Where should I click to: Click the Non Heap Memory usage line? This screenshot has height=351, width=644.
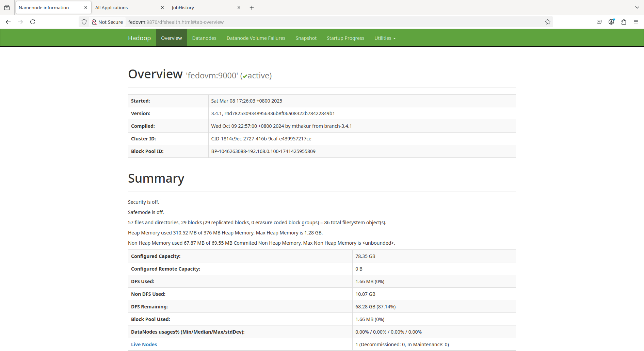point(261,243)
